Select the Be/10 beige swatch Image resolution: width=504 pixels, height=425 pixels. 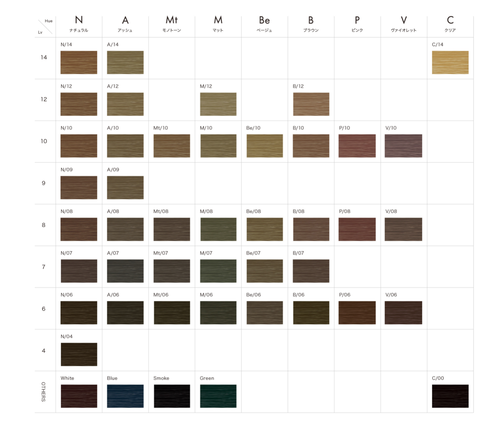pyautogui.click(x=264, y=146)
